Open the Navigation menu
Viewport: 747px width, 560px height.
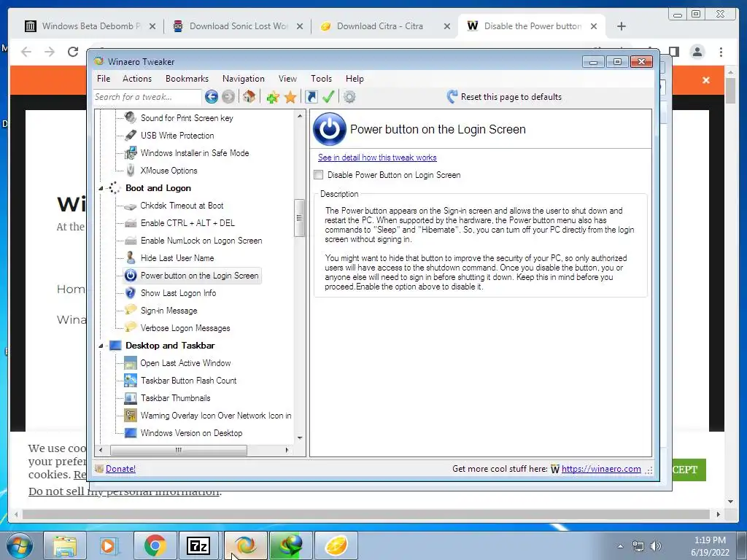244,79
